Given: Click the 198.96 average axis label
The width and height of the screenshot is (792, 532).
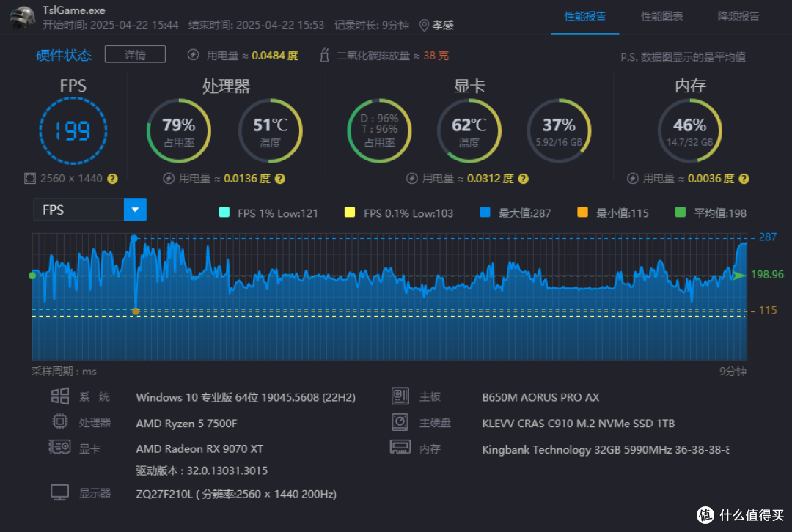Looking at the screenshot, I should coord(767,275).
